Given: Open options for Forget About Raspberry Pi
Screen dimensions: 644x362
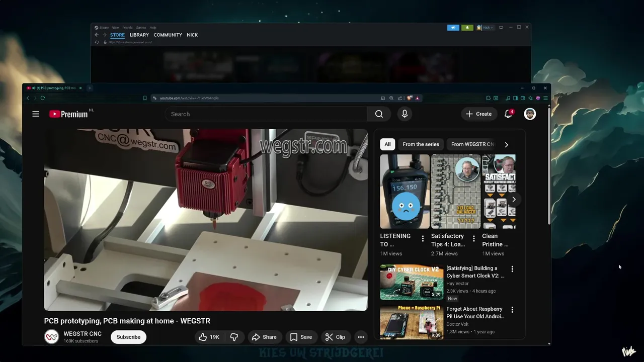Looking at the screenshot, I should pos(512,310).
